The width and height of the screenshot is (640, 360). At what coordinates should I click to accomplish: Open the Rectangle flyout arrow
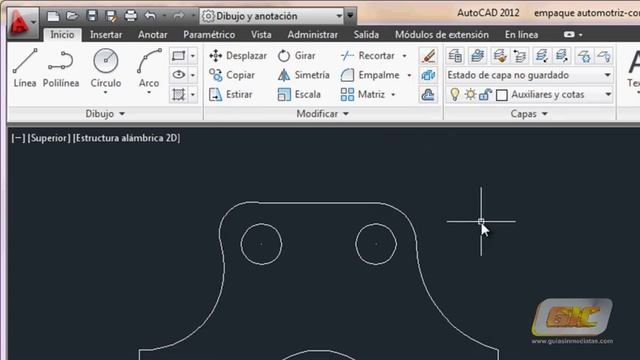193,56
